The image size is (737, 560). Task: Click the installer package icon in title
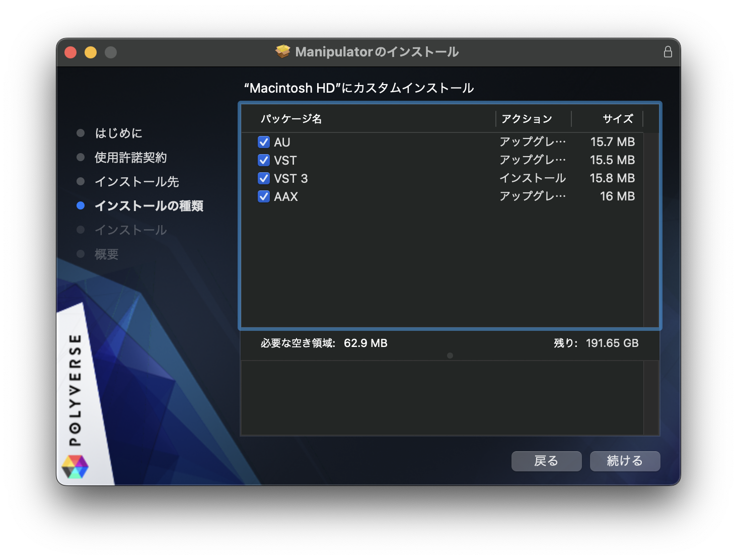283,51
